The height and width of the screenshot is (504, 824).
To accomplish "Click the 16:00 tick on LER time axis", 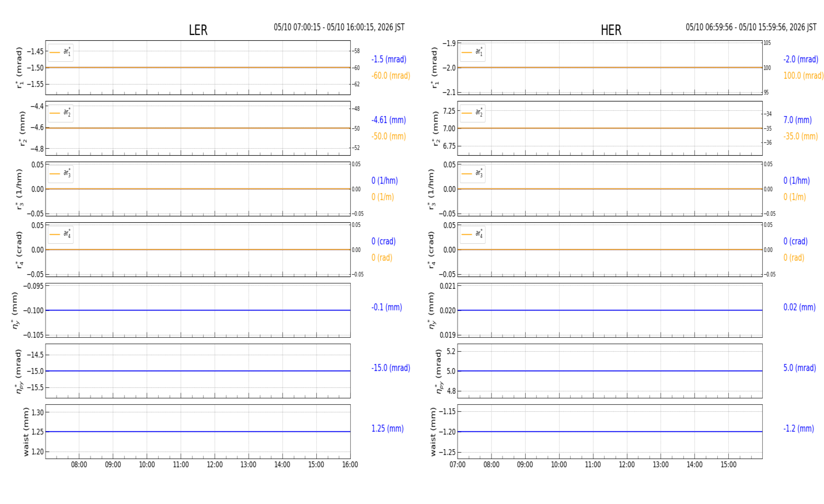I will [350, 465].
